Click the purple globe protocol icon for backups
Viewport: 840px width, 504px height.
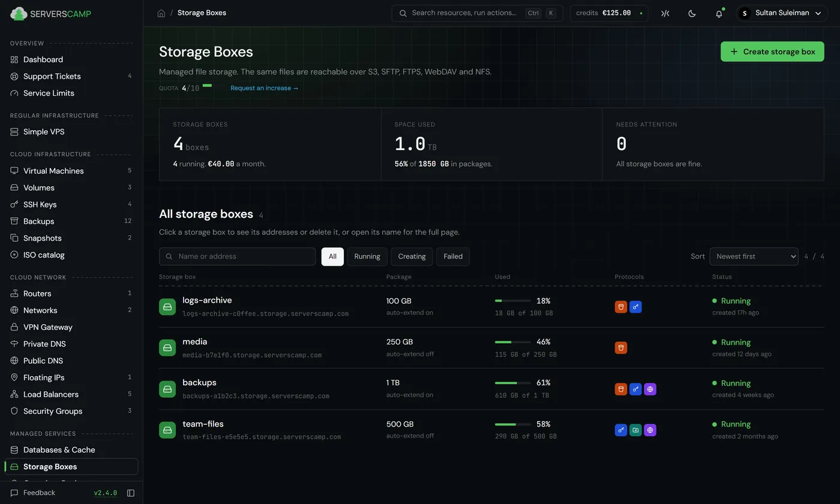[650, 389]
